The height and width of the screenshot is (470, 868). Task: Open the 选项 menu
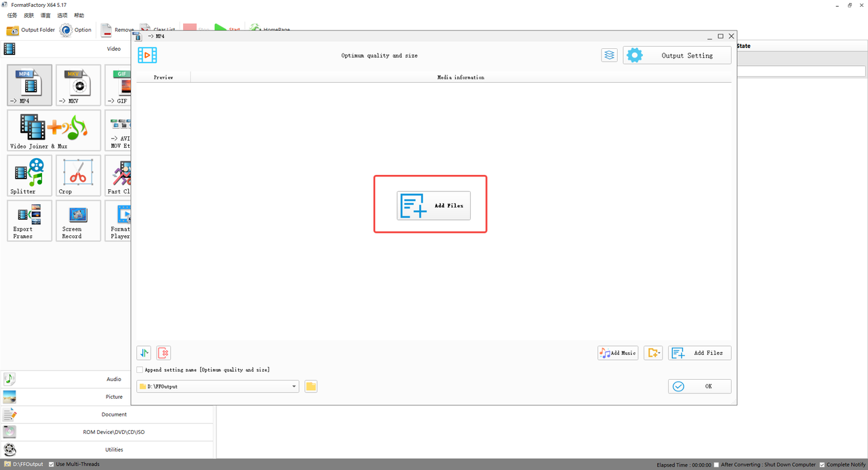point(62,15)
